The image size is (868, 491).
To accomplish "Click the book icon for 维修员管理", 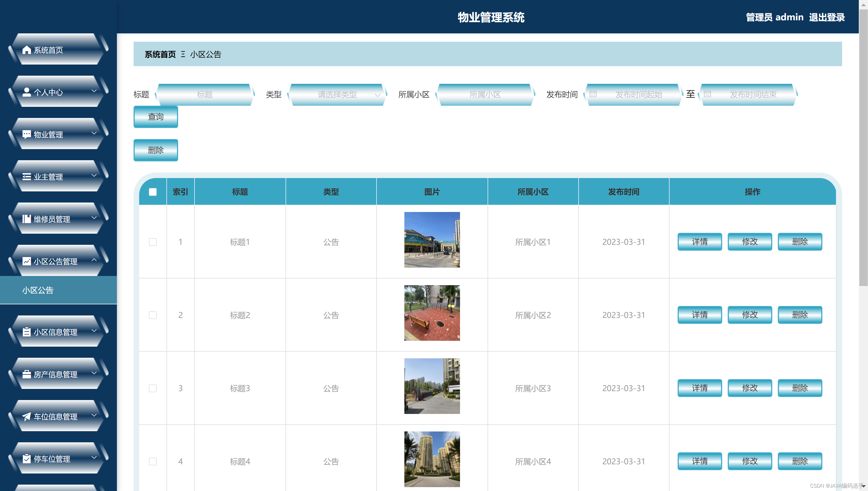I will (x=27, y=219).
